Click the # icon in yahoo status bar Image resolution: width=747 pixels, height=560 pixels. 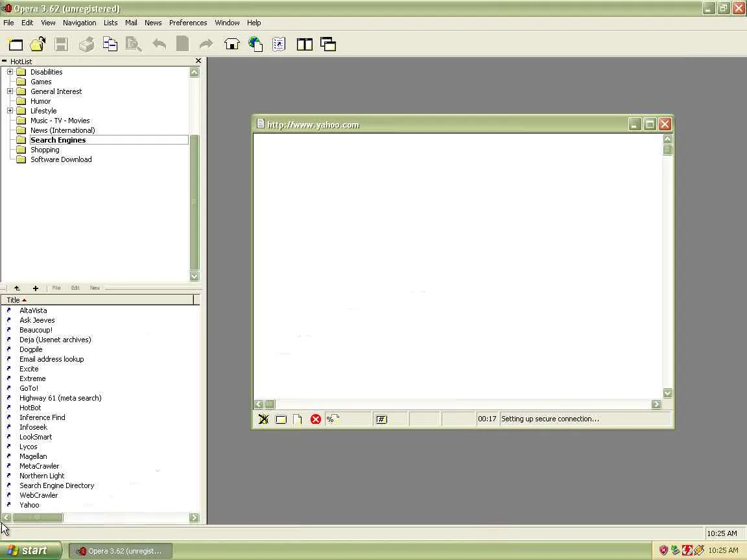point(381,419)
